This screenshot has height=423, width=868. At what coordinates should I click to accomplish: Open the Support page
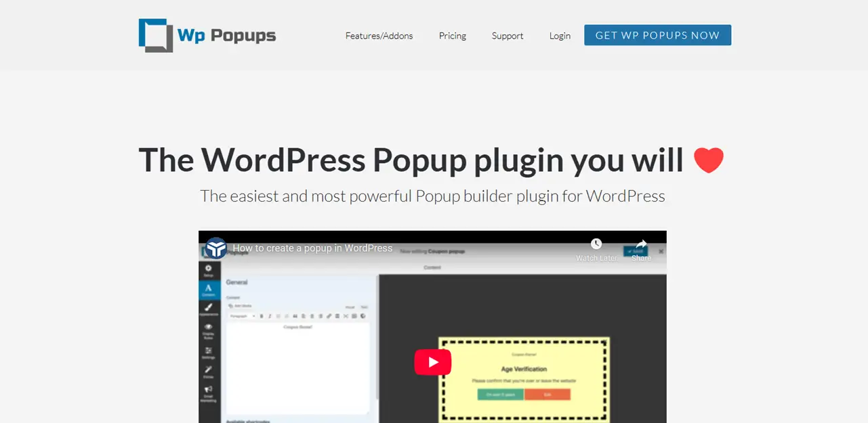click(x=508, y=36)
